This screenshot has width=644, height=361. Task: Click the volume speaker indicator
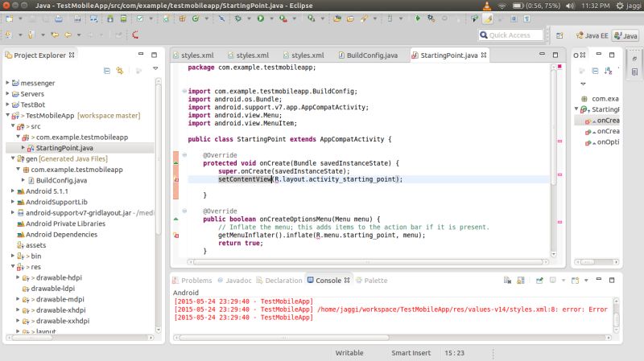click(x=570, y=6)
